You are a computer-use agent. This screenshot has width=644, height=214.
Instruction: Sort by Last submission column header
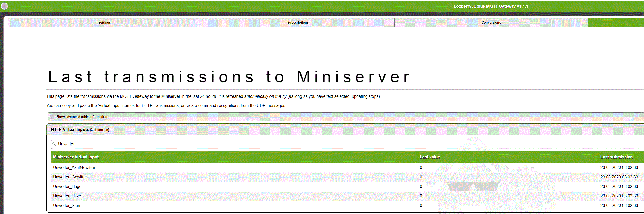click(x=616, y=157)
